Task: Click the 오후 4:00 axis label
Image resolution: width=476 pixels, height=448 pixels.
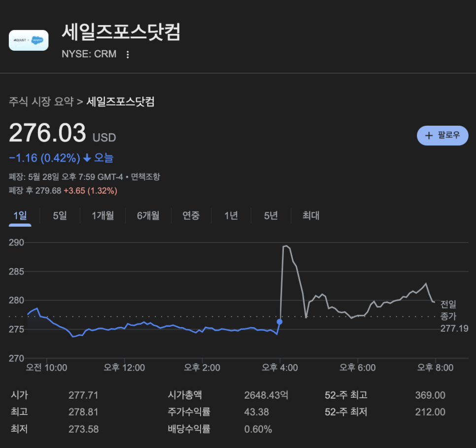Action: [x=279, y=368]
